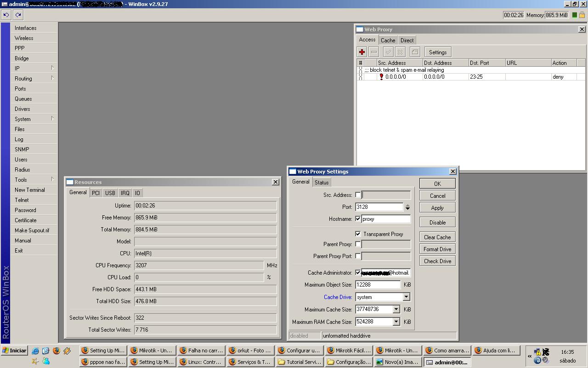Viewport: 588px width, 368px height.
Task: Click the comment icon in Web Proxy toolbar
Action: pyautogui.click(x=415, y=52)
